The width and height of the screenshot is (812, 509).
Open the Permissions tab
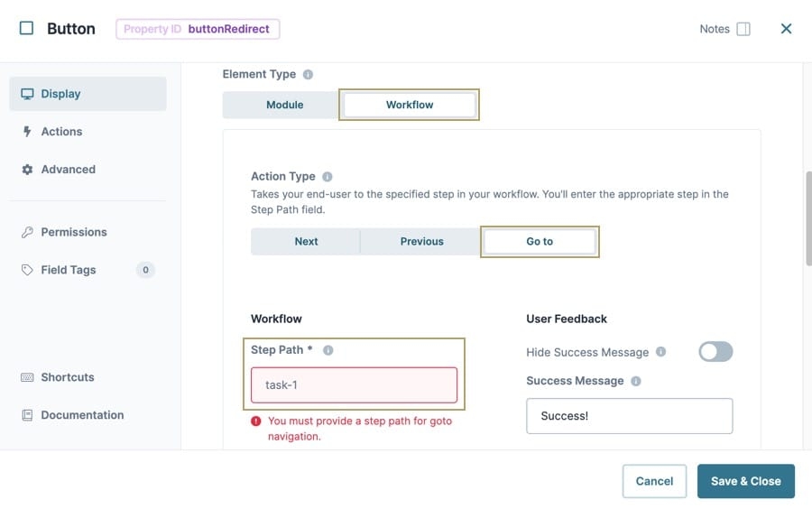point(88,232)
